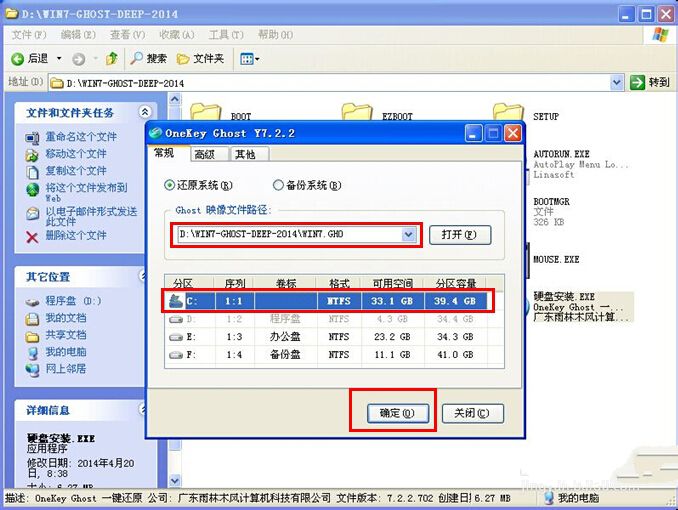Collapse the Other Places (其它位置) panel

point(145,276)
